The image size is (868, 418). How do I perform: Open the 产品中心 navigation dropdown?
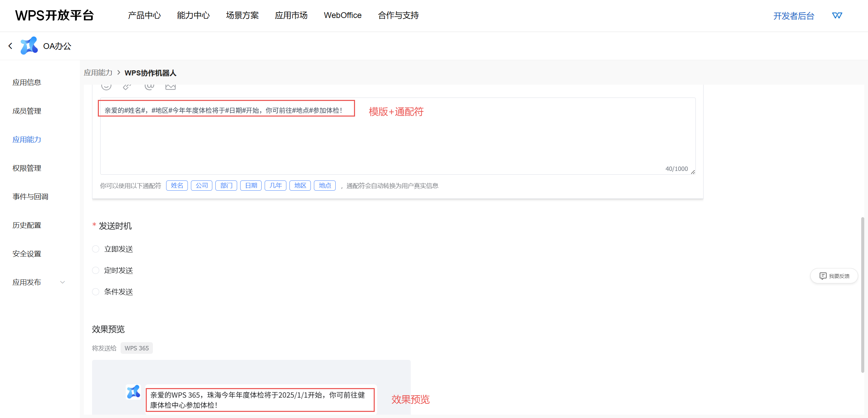pyautogui.click(x=144, y=15)
